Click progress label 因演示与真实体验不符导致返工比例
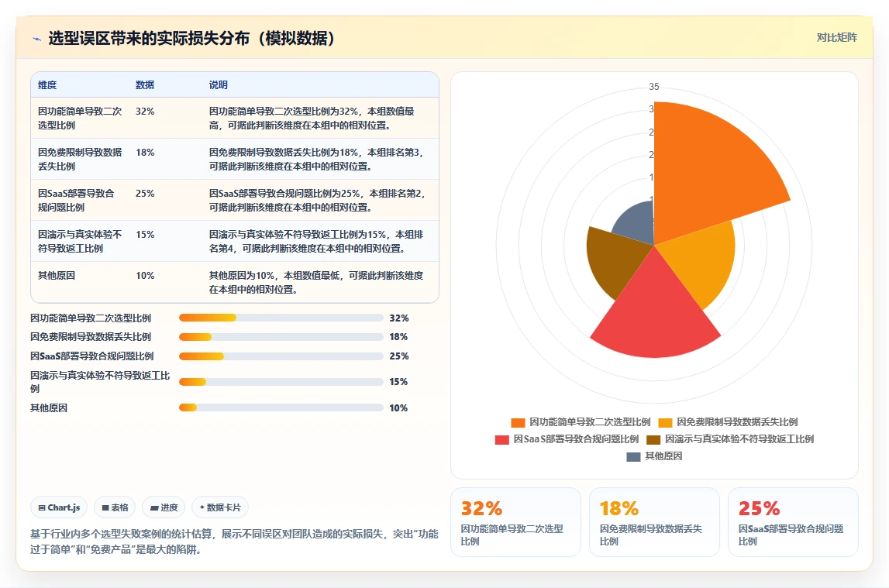This screenshot has width=889, height=588. pyautogui.click(x=100, y=382)
